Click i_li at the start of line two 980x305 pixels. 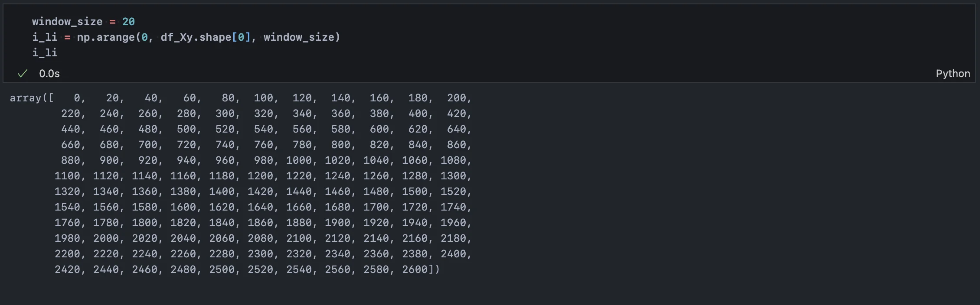45,37
